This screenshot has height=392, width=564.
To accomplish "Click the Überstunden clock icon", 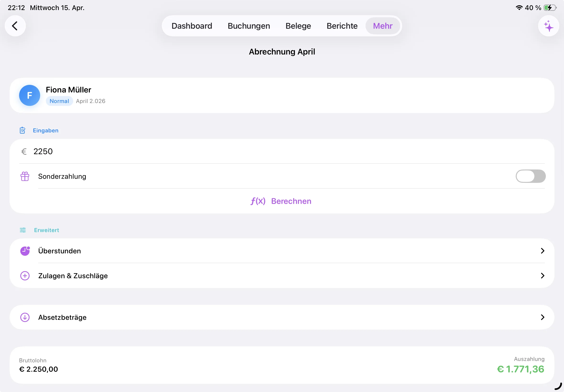I will (25, 251).
